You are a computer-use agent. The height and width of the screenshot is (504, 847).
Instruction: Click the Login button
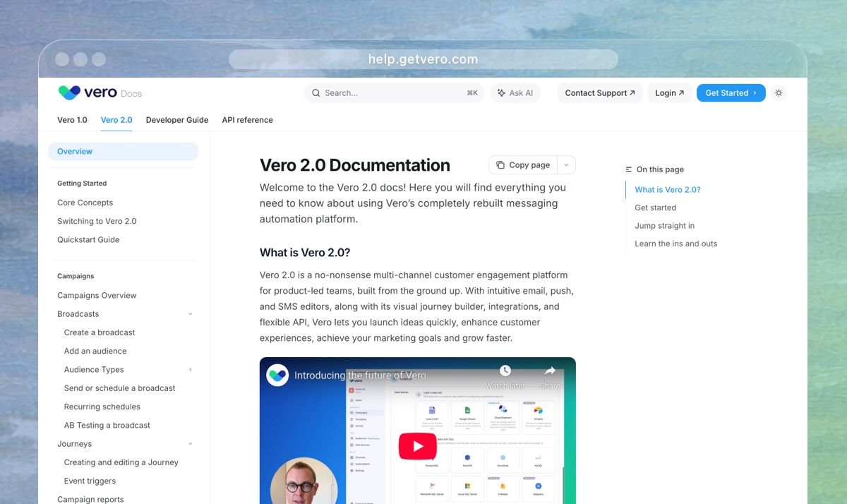click(x=669, y=93)
